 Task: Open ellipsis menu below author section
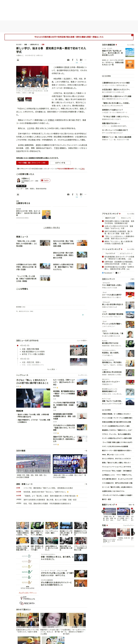(x=85, y=194)
